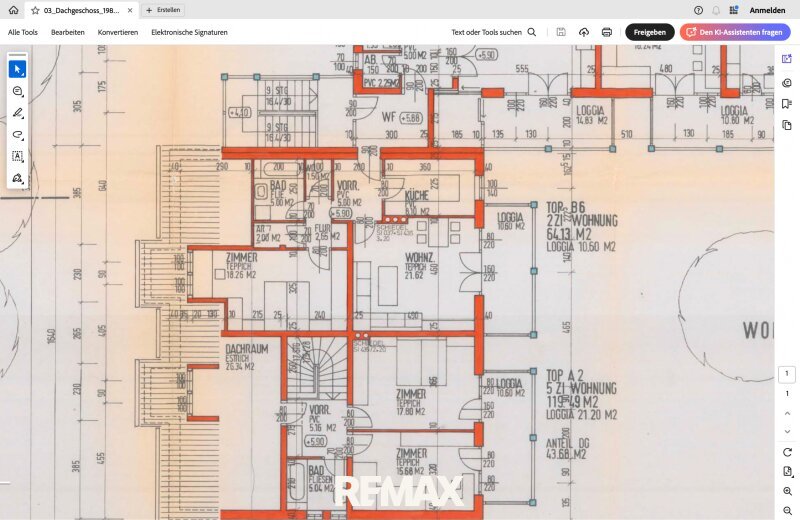Rotate page with the rotate icon
800x520 pixels.
(787, 452)
